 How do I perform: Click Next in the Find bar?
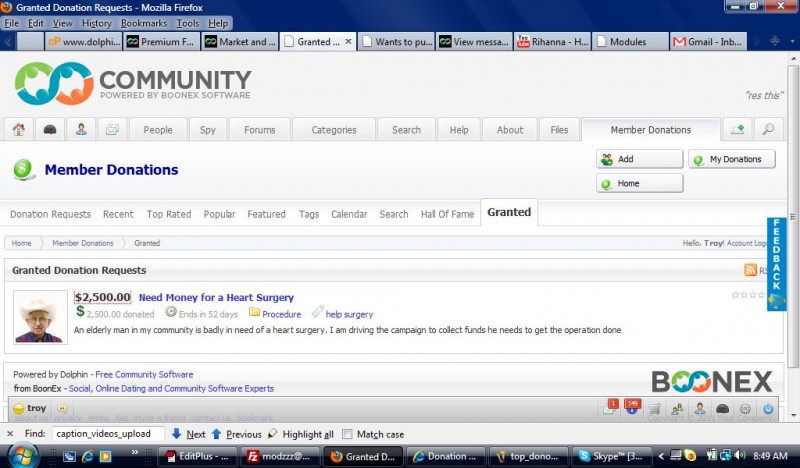click(189, 434)
